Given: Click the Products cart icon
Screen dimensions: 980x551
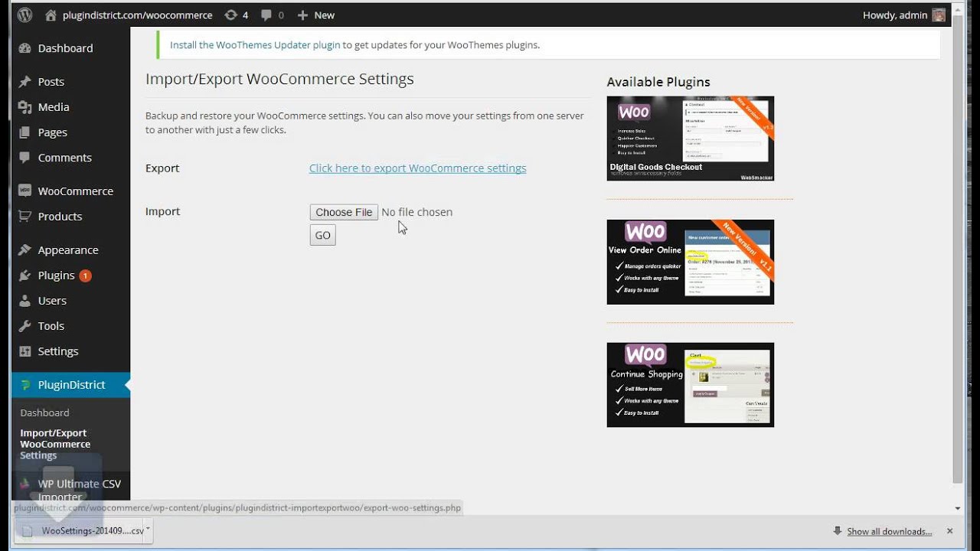Looking at the screenshot, I should (x=25, y=217).
